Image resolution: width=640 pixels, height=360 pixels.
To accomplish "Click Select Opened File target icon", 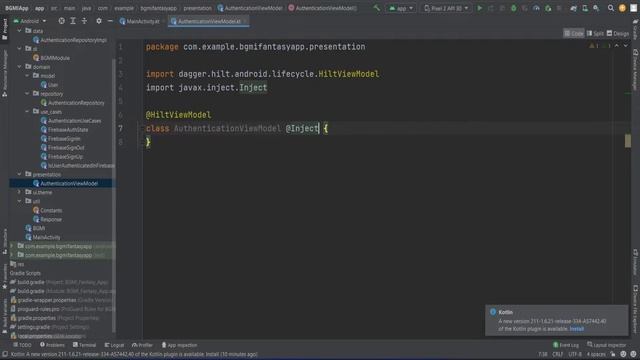I will (61, 21).
